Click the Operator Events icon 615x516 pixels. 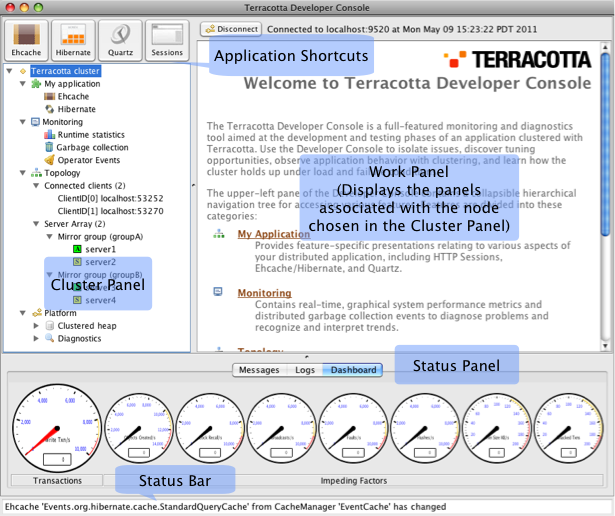pos(49,160)
